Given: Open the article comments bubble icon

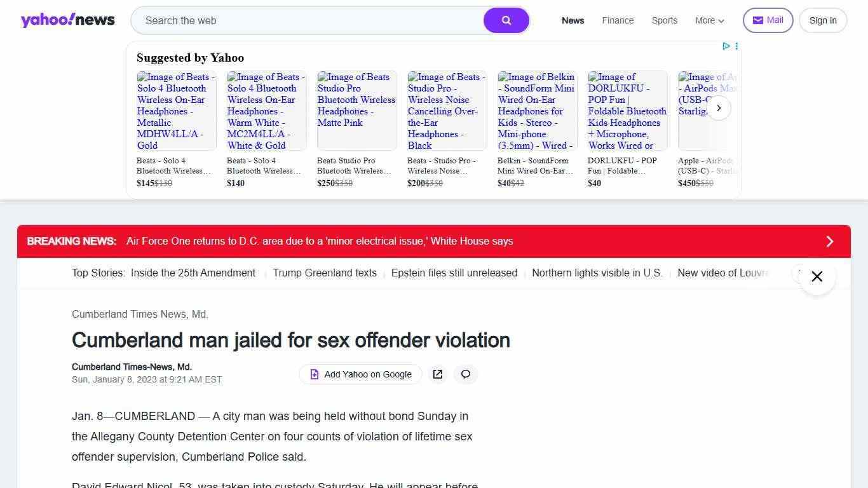Looking at the screenshot, I should 466,374.
